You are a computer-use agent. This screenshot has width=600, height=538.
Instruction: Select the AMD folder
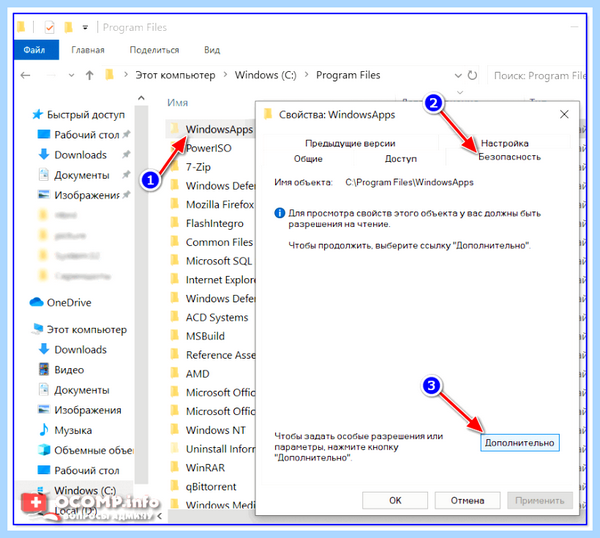190,373
